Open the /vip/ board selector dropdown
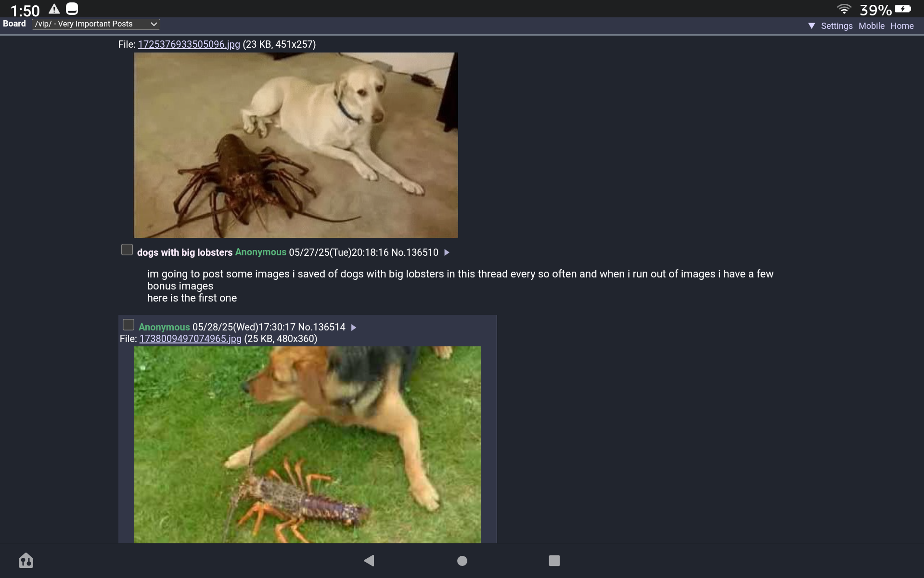This screenshot has height=578, width=924. [96, 24]
